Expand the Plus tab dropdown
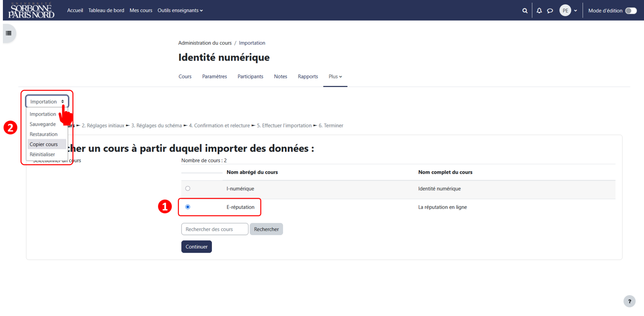Image resolution: width=644 pixels, height=316 pixels. tap(335, 76)
